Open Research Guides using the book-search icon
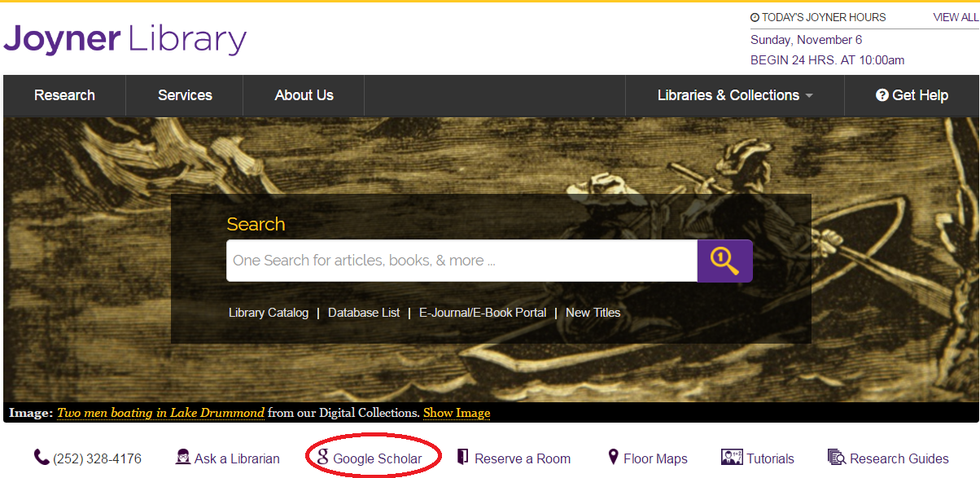980x478 pixels. pos(835,457)
